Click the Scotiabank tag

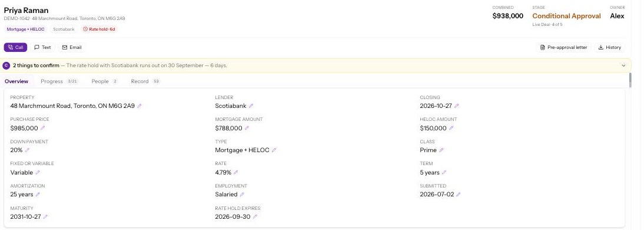[64, 29]
